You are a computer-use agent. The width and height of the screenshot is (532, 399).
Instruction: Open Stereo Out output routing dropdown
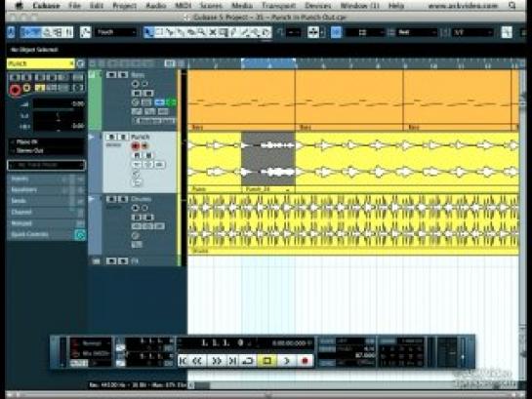[46, 150]
